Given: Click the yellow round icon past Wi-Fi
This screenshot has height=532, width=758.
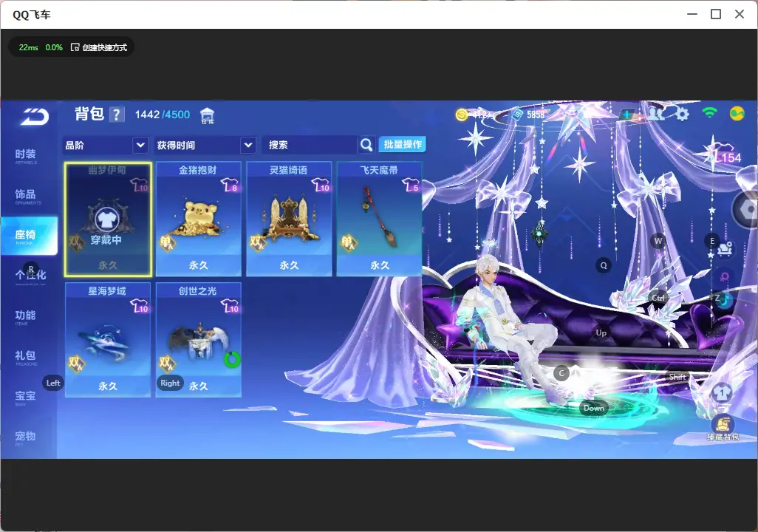Looking at the screenshot, I should coord(737,114).
